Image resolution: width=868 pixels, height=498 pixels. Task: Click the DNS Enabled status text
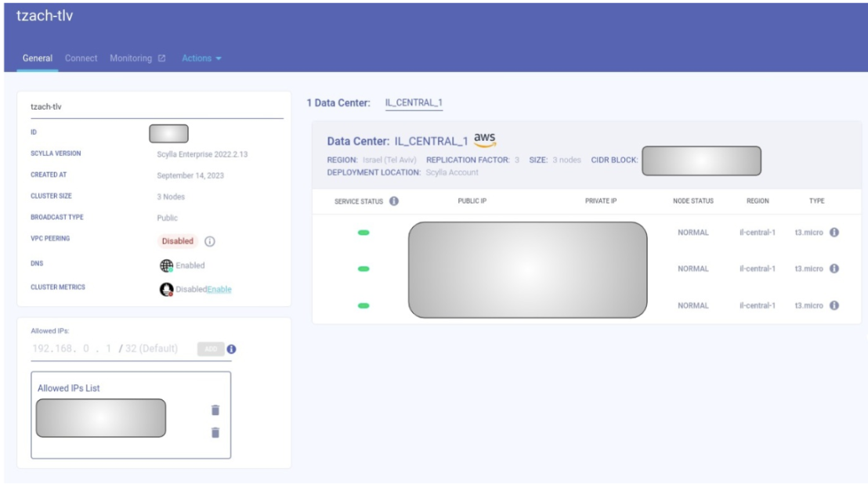coord(190,265)
